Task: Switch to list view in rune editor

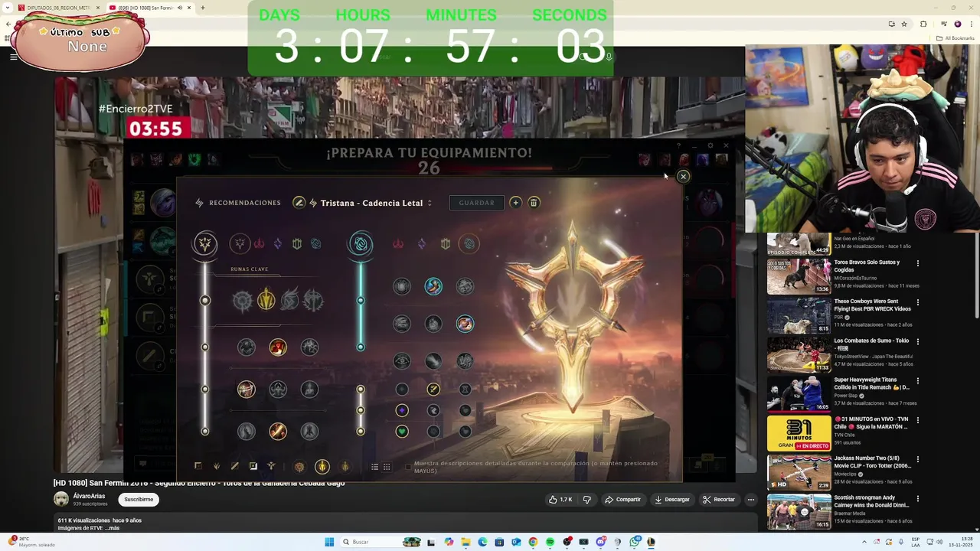Action: [x=374, y=467]
